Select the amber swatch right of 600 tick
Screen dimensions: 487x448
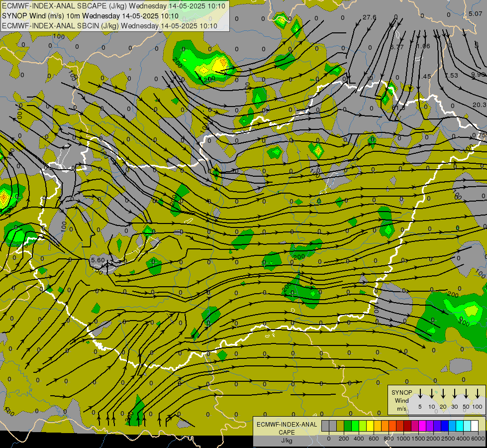378,426
